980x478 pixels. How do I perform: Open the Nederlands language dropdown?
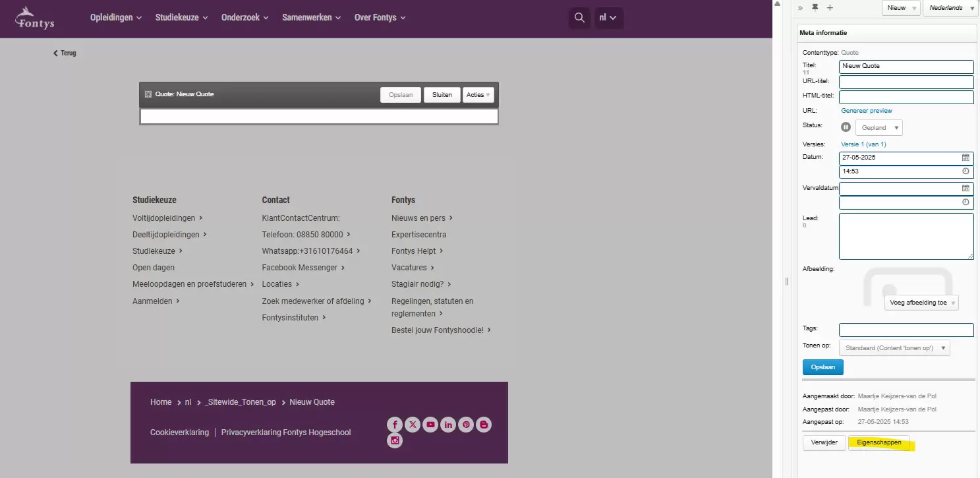pyautogui.click(x=951, y=8)
